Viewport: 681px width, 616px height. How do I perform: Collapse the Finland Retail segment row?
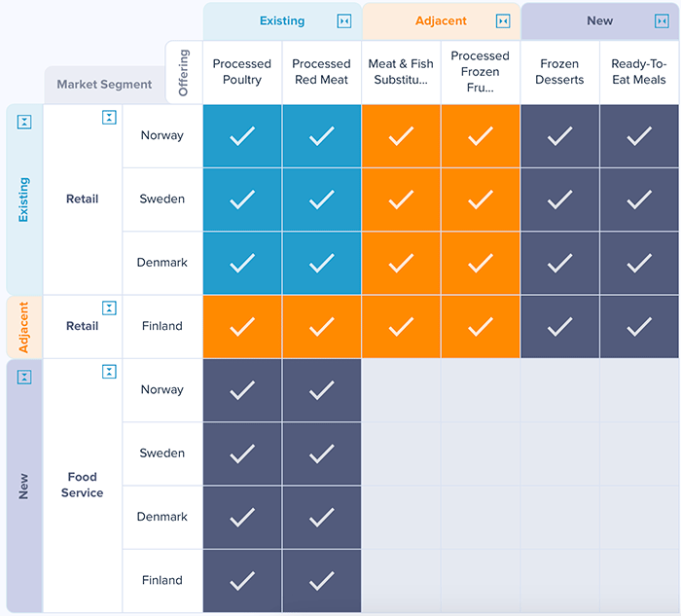pos(109,308)
